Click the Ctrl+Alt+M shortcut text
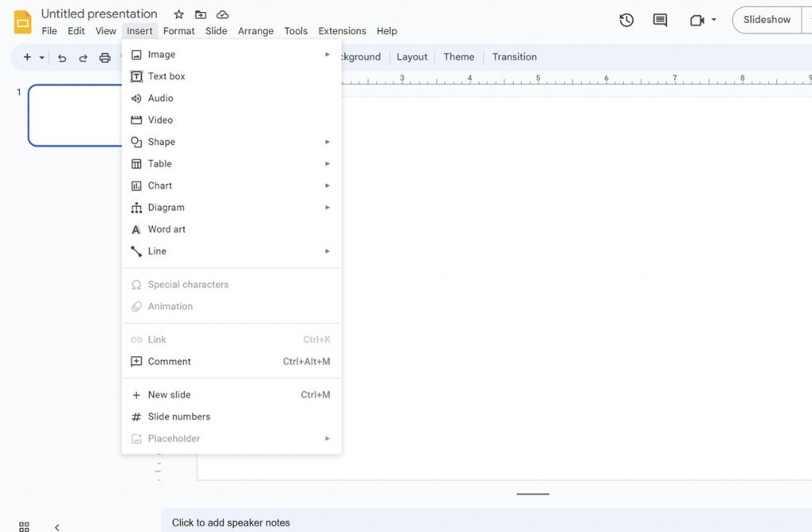 (x=307, y=362)
